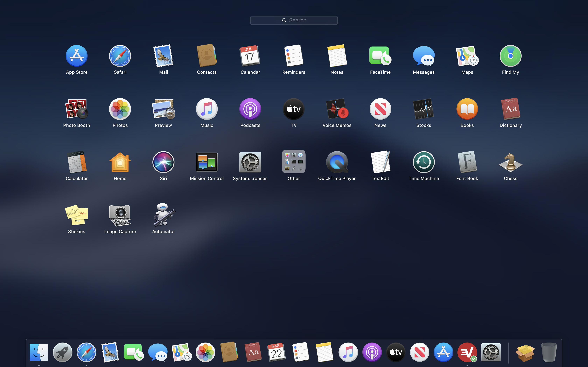Viewport: 588px width, 367px height.
Task: Open the Trash in the Dock
Action: [x=549, y=352]
